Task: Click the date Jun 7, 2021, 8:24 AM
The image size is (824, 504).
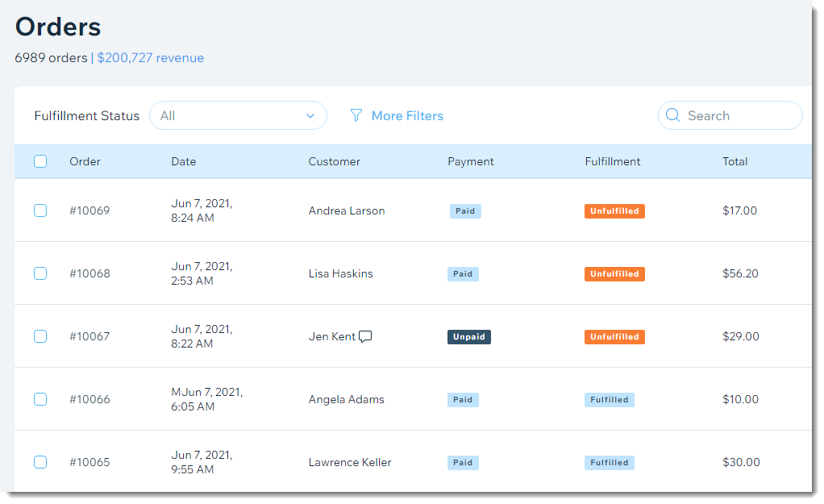Action: pos(202,210)
